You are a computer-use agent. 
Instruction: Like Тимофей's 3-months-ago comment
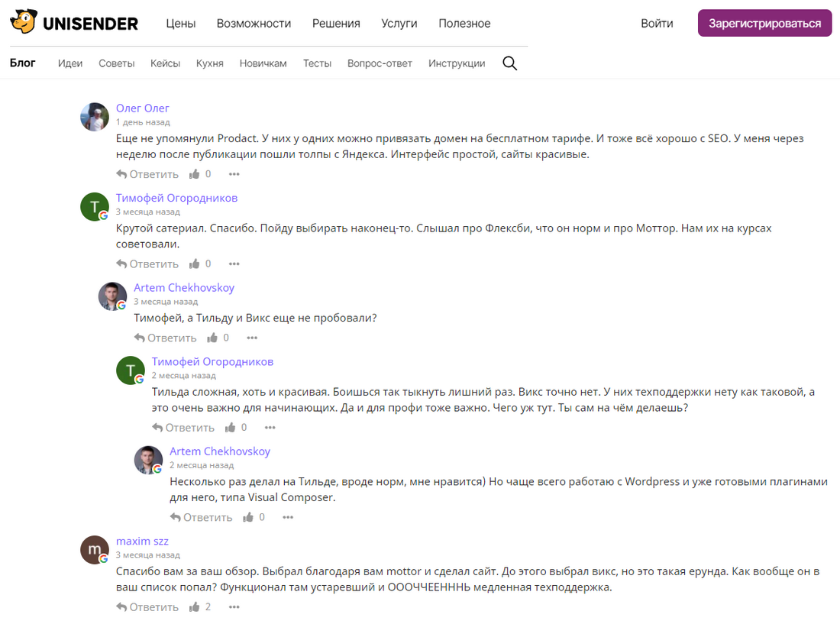click(195, 264)
